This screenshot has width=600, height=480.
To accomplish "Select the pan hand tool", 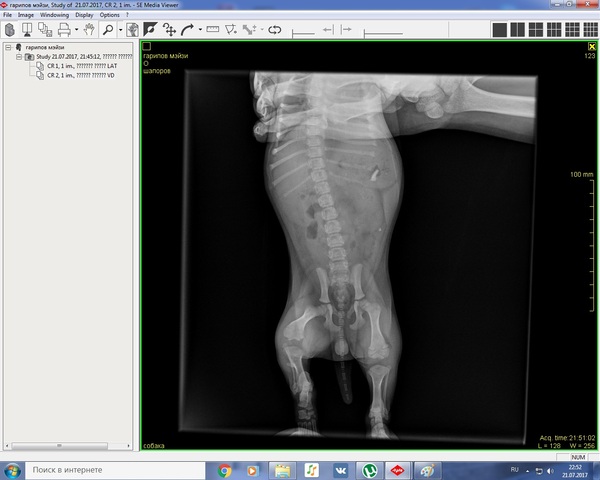I will 88,30.
